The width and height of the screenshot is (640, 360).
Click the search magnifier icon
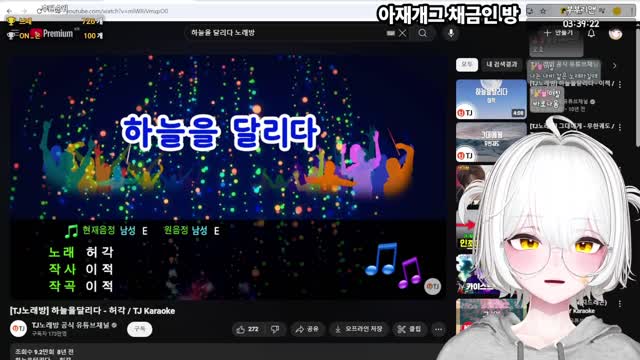click(422, 33)
